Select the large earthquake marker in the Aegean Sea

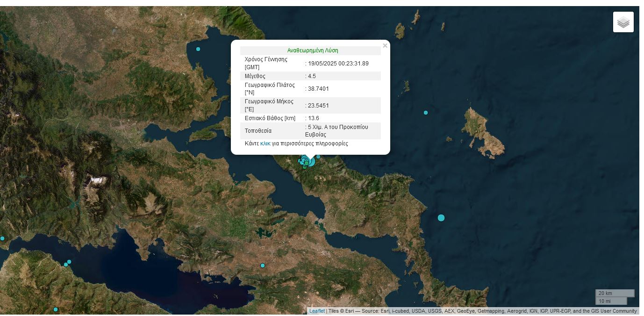point(441,217)
